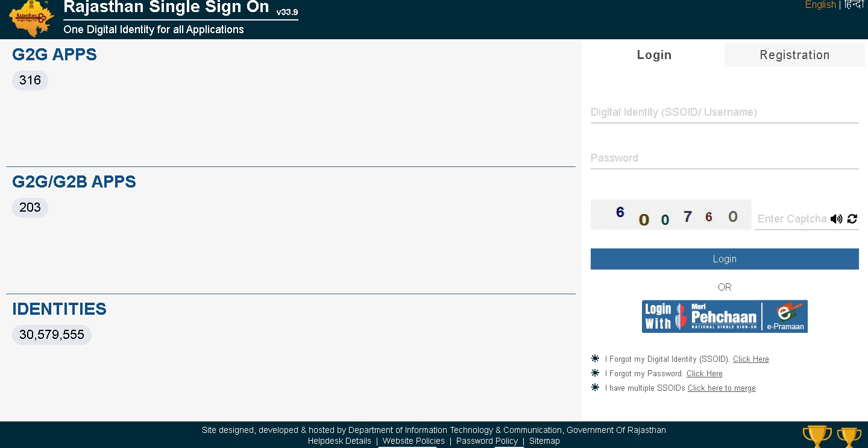This screenshot has width=868, height=448.
Task: Click 'One Digital Identity for all Applications' tagline
Action: pos(154,30)
